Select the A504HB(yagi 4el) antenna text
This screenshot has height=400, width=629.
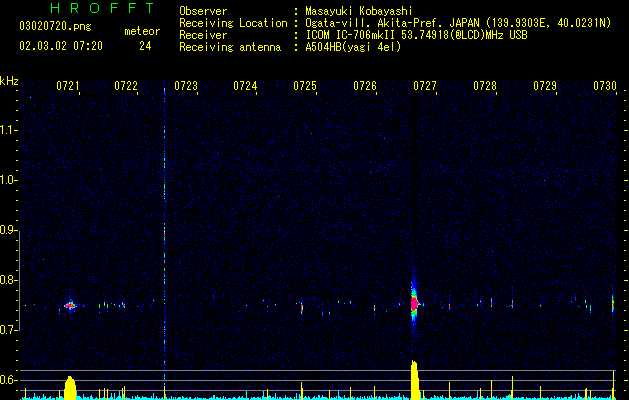tap(353, 47)
